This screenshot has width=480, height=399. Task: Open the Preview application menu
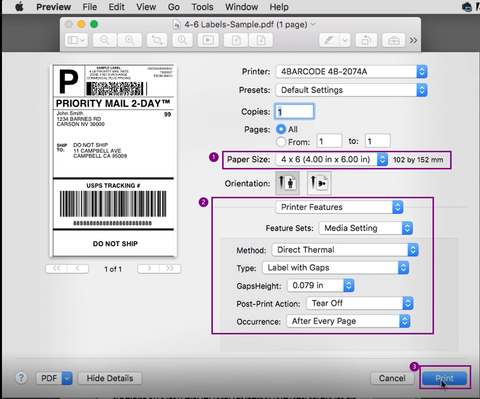coord(53,7)
